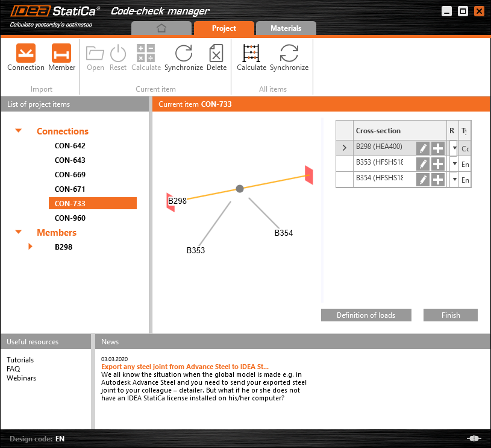Add a cross-section on the B353 row
Screen dimensions: 491x448
[x=438, y=163]
